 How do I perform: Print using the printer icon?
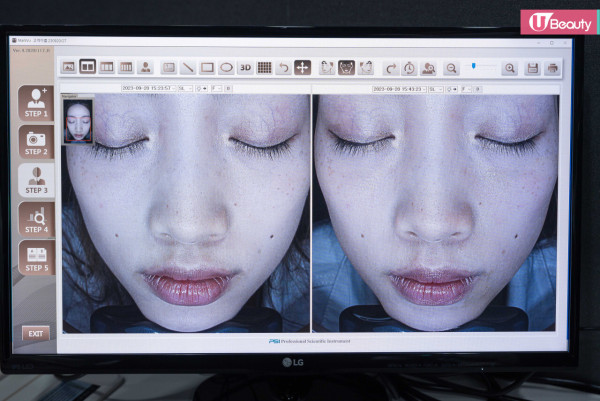(x=552, y=68)
